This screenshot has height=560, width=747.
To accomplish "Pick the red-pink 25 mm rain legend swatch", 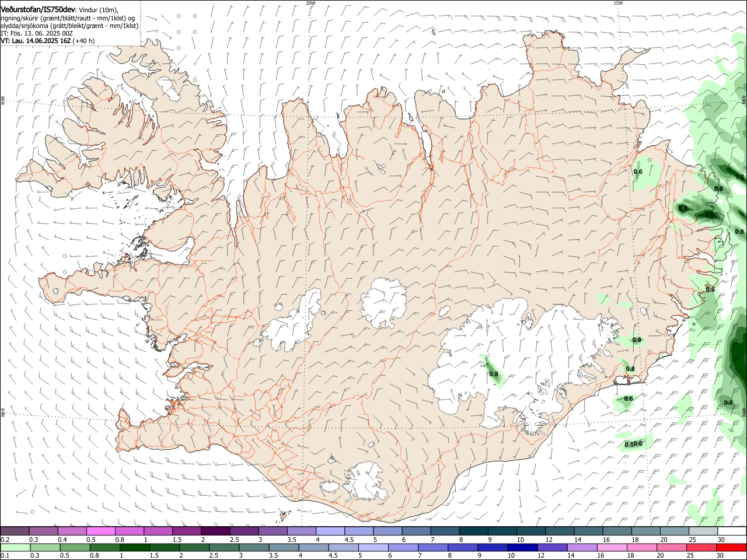I will pos(702,548).
